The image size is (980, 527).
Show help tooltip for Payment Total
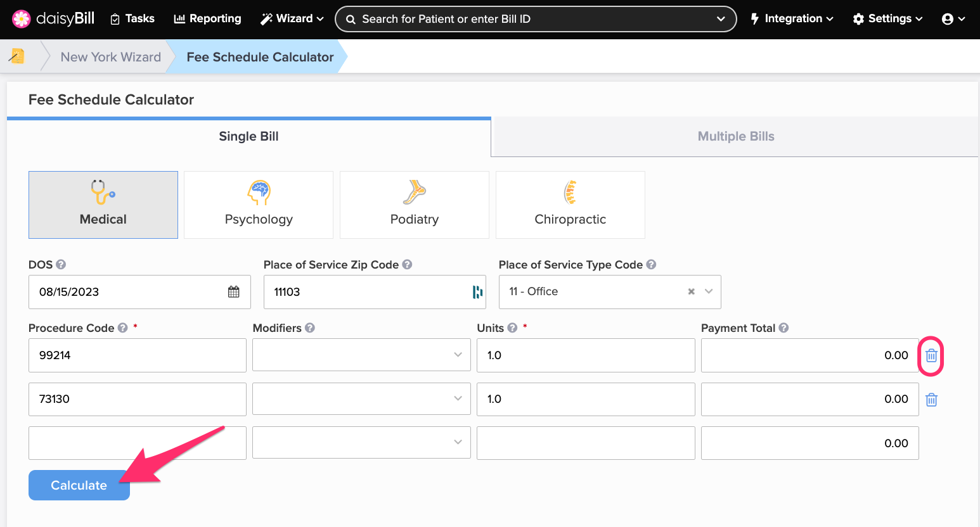click(783, 328)
